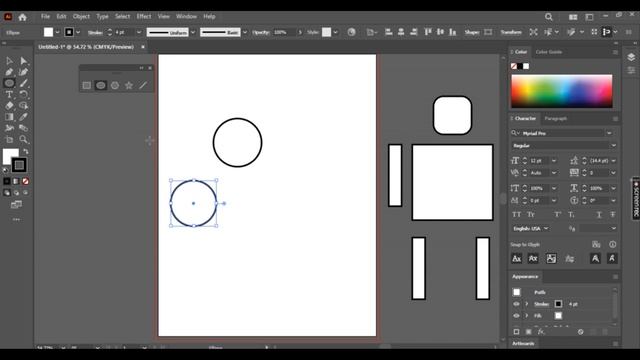Viewport: 640px width, 360px height.
Task: Choose Polygon in floating shape panel
Action: (115, 85)
